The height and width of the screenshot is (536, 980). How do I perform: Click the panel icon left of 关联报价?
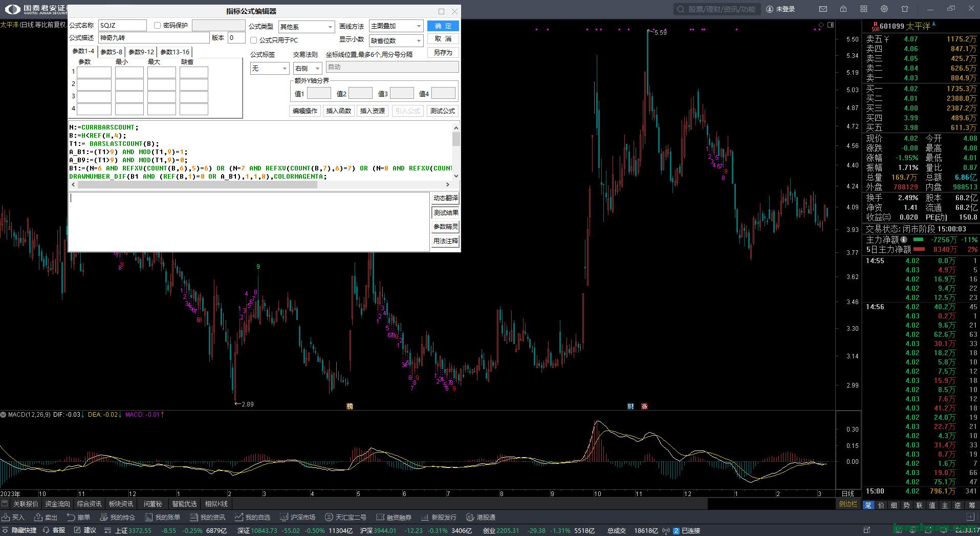tap(5, 504)
